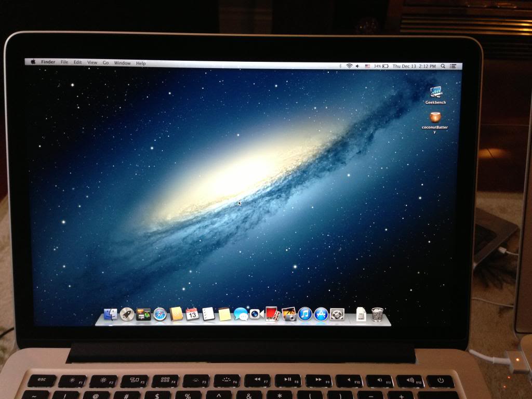
Task: Open the Trash in the Dock
Action: coord(377,314)
